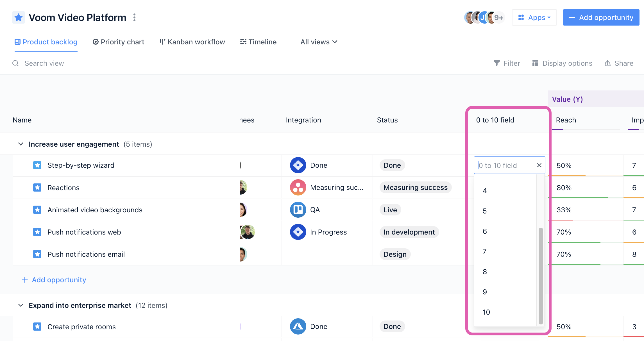Click the Integration column header
This screenshot has height=341, width=644.
(x=303, y=120)
